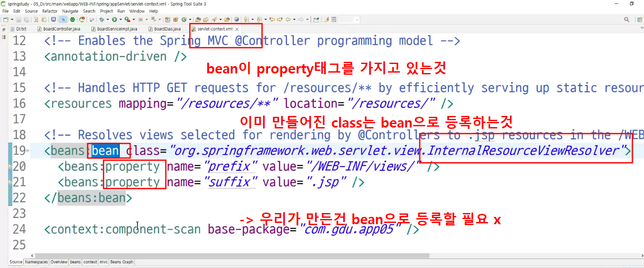This screenshot has height=268, width=644.
Task: Open the Search menu
Action: [89, 11]
